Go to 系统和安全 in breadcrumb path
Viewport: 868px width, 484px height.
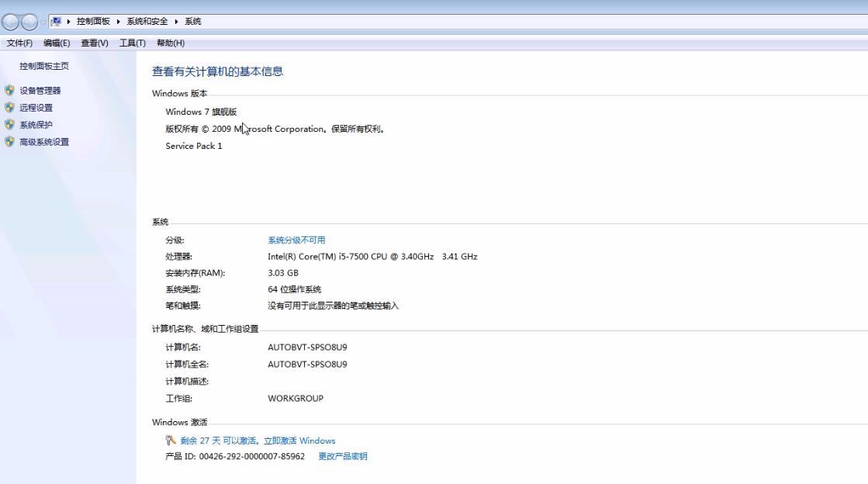coord(147,22)
